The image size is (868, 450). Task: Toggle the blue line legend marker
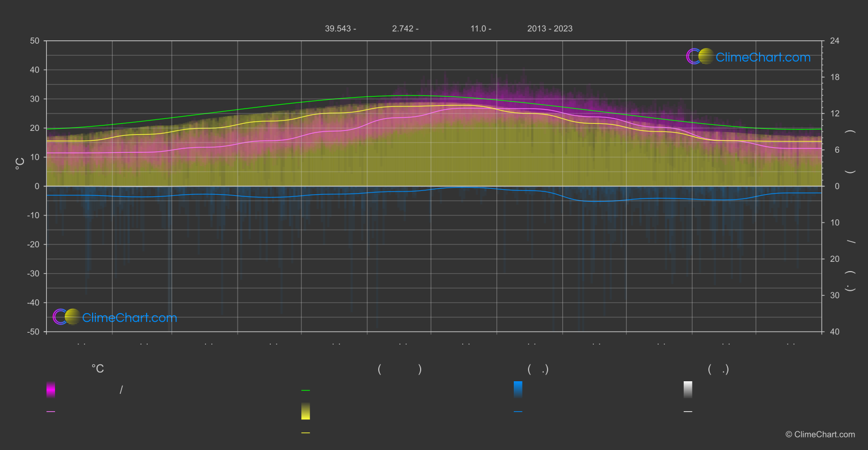(x=518, y=412)
